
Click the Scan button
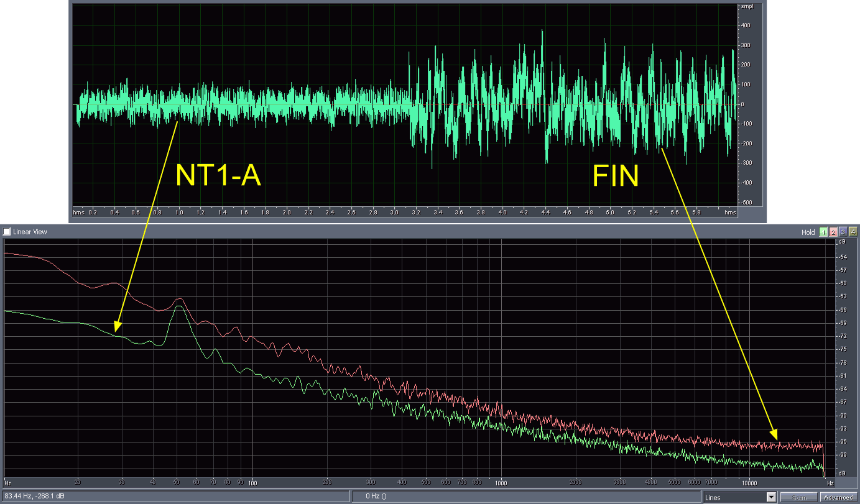coord(799,497)
